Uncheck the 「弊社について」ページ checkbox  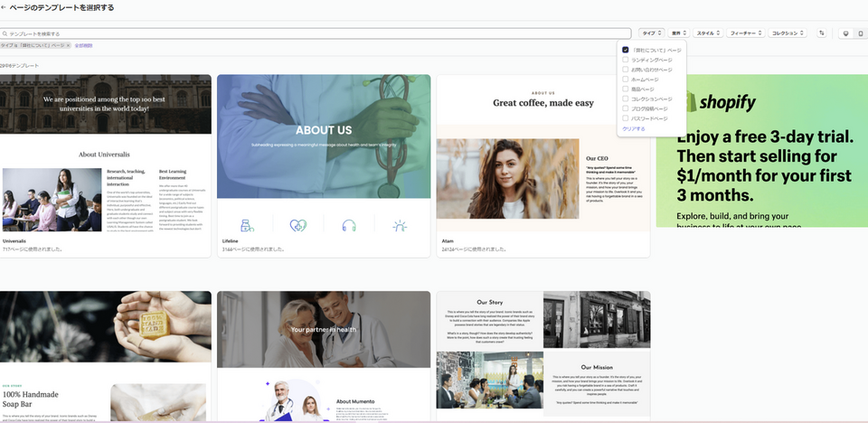tap(626, 50)
